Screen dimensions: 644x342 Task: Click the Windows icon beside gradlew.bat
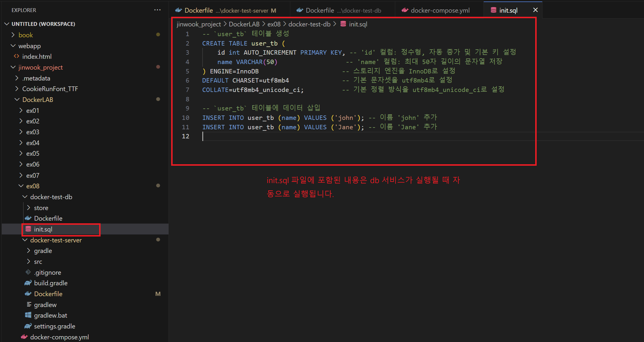[x=28, y=315]
